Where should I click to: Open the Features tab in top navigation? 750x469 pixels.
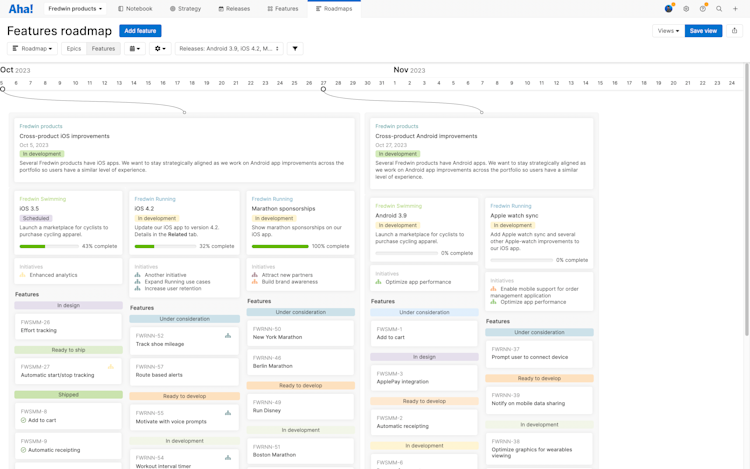click(283, 9)
